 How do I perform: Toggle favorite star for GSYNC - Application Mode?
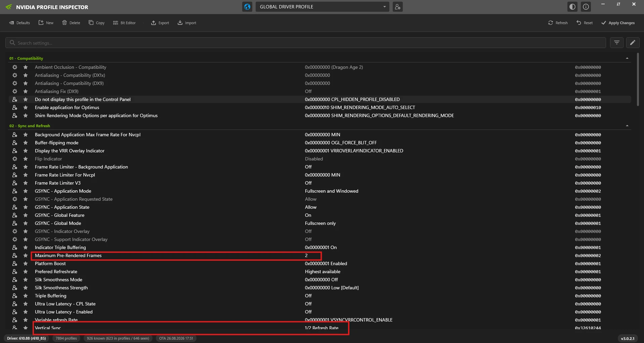pos(26,191)
